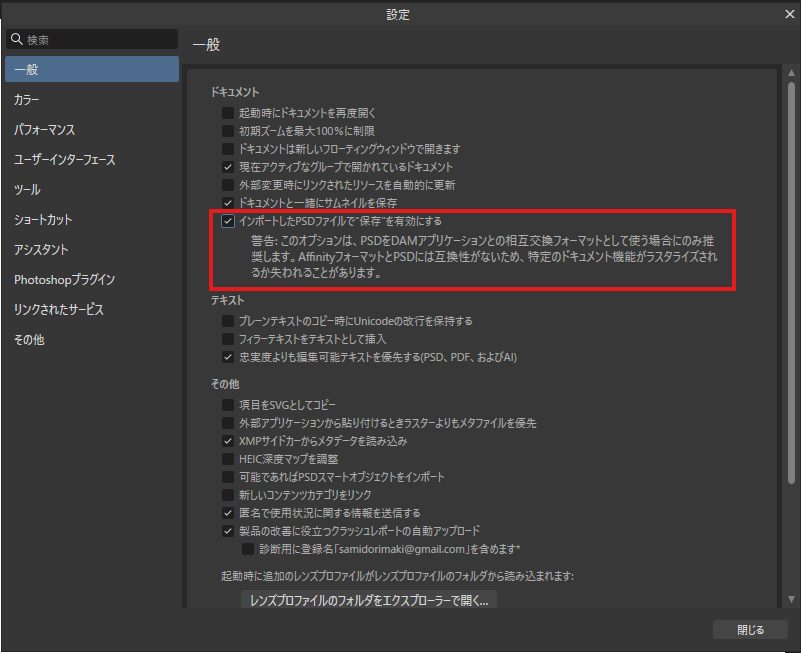Click the search magnifier icon
This screenshot has width=801, height=653.
15,38
